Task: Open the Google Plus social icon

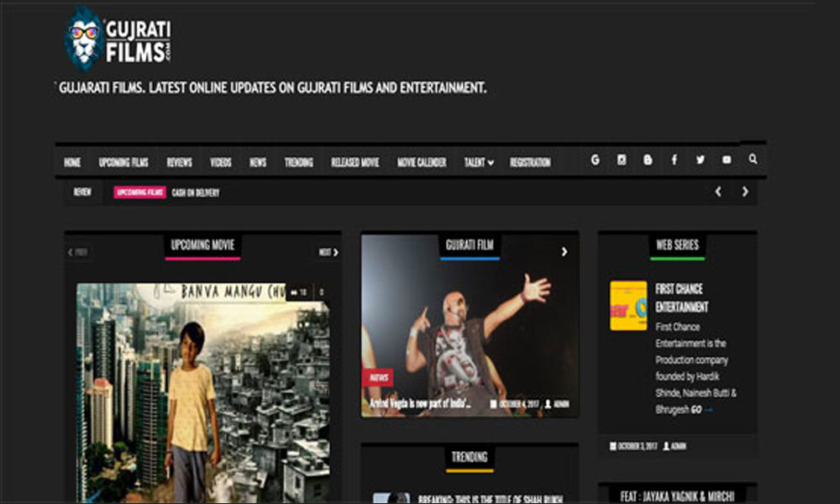Action: click(x=595, y=160)
